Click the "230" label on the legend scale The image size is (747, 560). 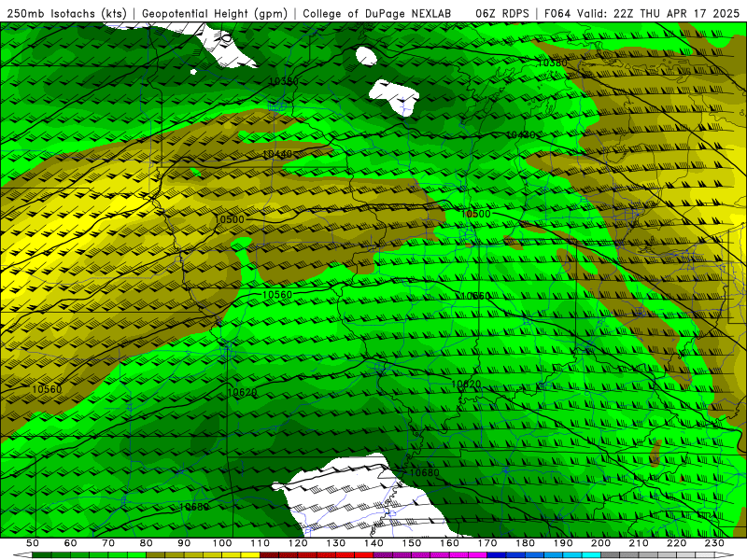(715, 543)
